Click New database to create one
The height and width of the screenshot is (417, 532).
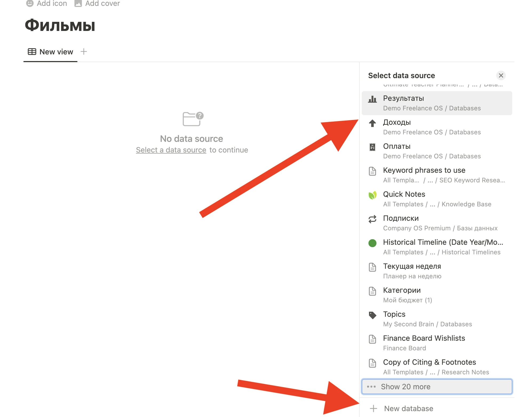[x=408, y=408]
